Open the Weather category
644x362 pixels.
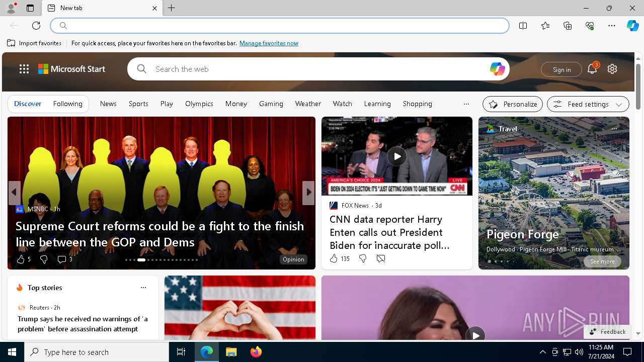(308, 104)
